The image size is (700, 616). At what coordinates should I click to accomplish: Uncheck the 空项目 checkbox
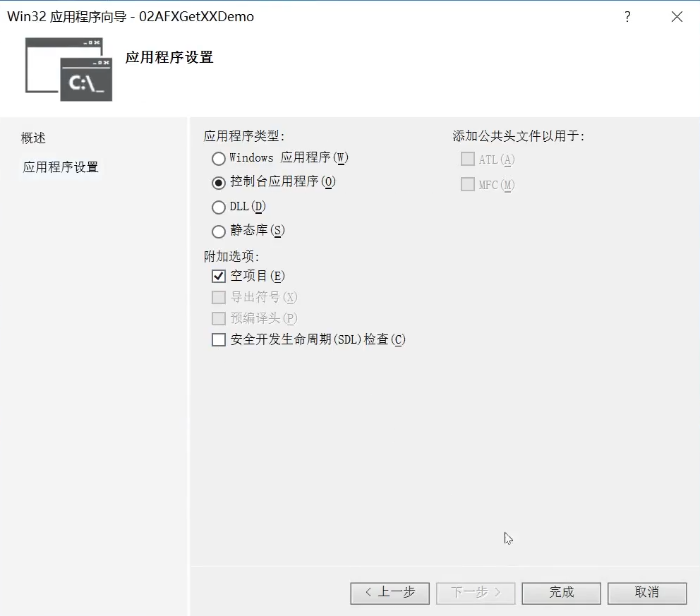point(218,277)
